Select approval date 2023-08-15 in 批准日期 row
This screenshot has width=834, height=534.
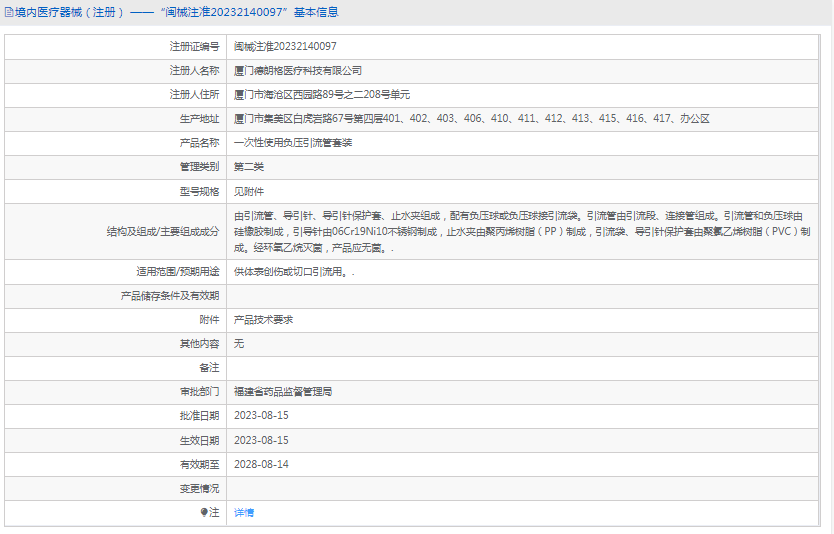pos(261,415)
